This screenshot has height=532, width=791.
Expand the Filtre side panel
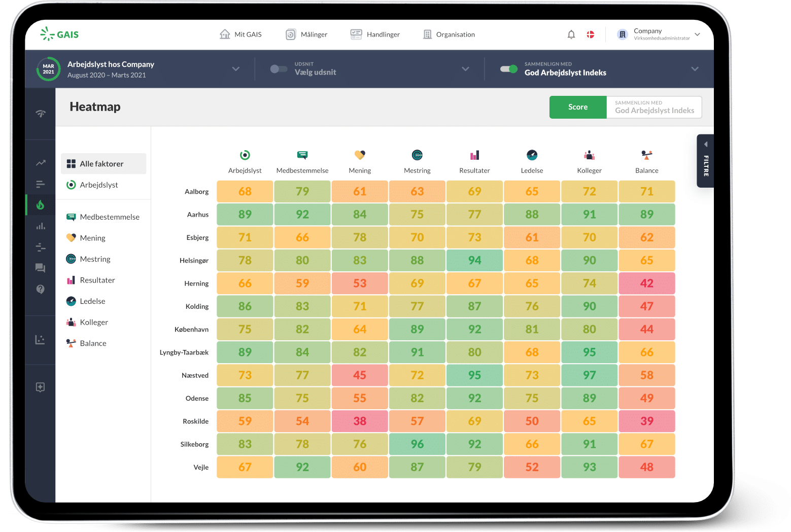(705, 161)
